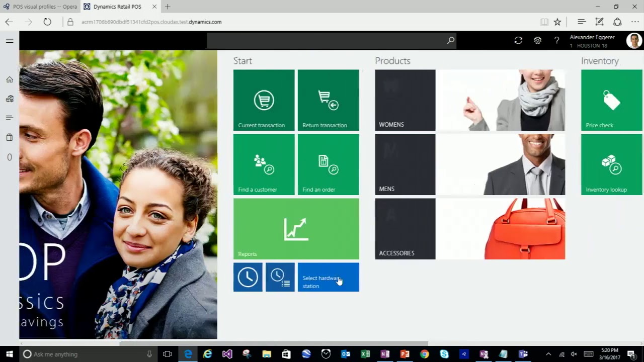Open the Windows Start menu
644x362 pixels.
pyautogui.click(x=9, y=354)
